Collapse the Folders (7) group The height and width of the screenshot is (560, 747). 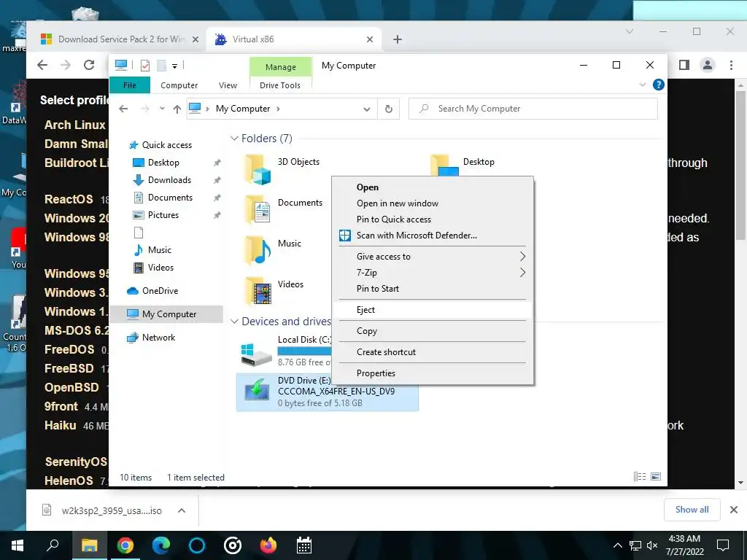(x=234, y=139)
